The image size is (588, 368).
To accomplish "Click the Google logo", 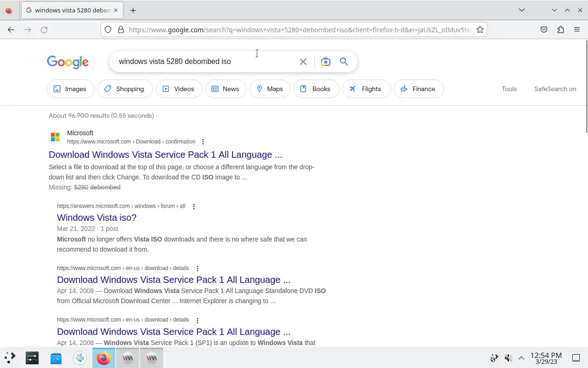I will (x=68, y=62).
